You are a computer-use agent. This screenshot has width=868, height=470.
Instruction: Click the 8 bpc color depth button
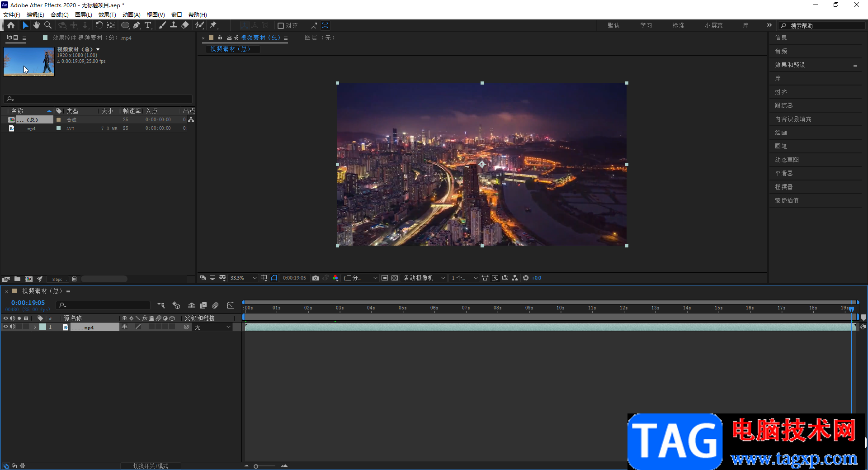(x=57, y=280)
